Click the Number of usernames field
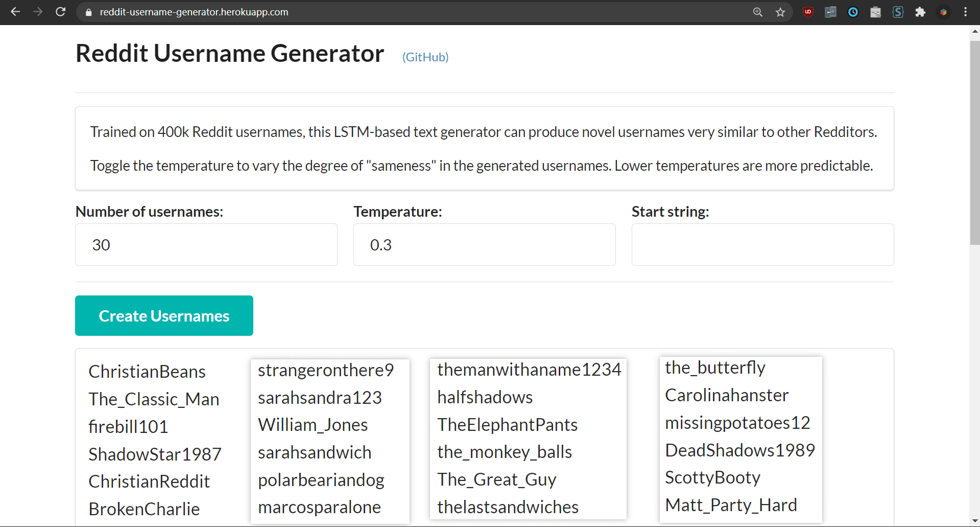 point(206,245)
